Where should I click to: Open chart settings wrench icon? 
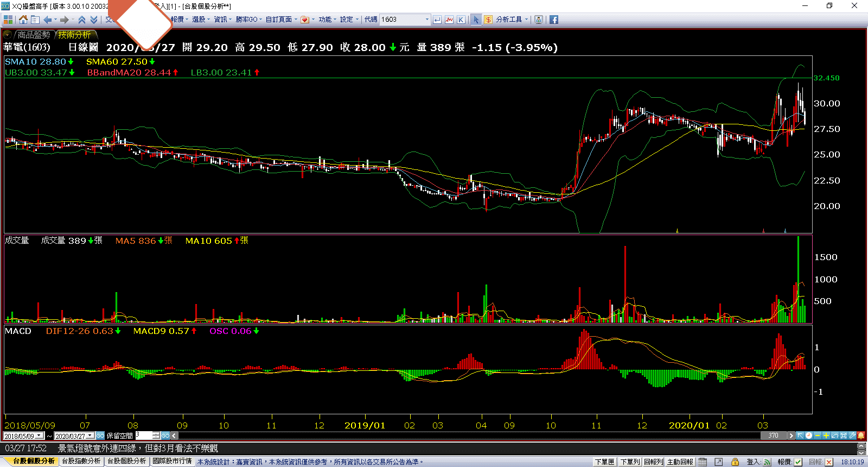pyautogui.click(x=852, y=436)
